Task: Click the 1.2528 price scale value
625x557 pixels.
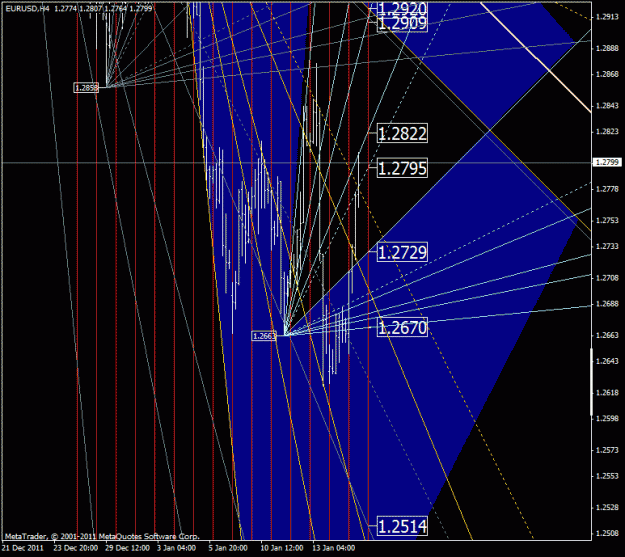Action: 607,508
